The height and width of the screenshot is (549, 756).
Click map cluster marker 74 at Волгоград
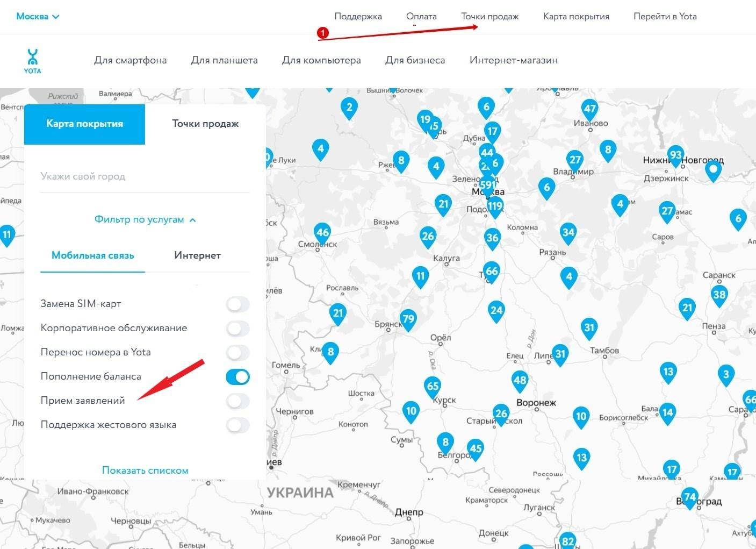[689, 498]
